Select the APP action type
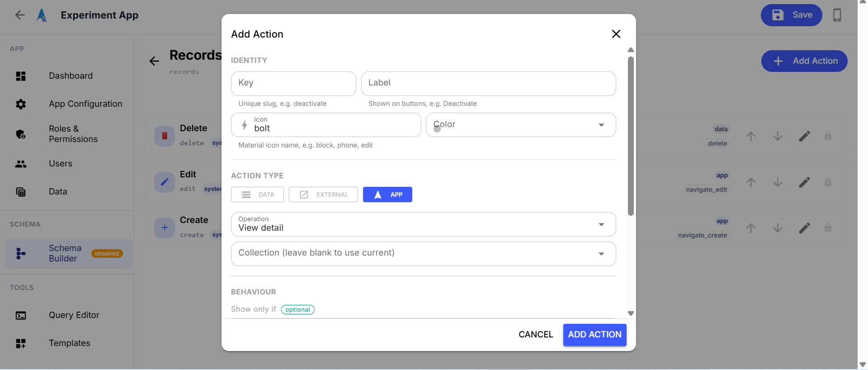 (387, 194)
